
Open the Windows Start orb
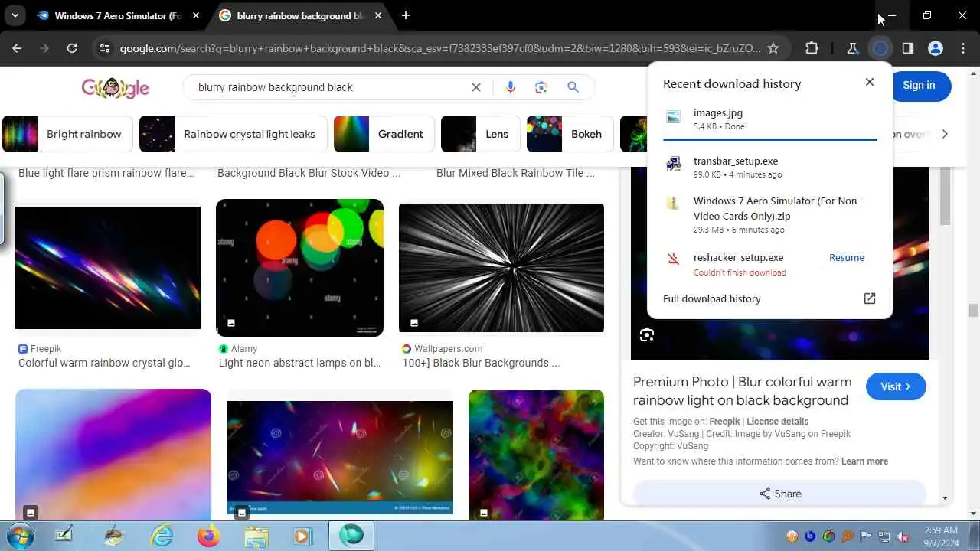[21, 536]
